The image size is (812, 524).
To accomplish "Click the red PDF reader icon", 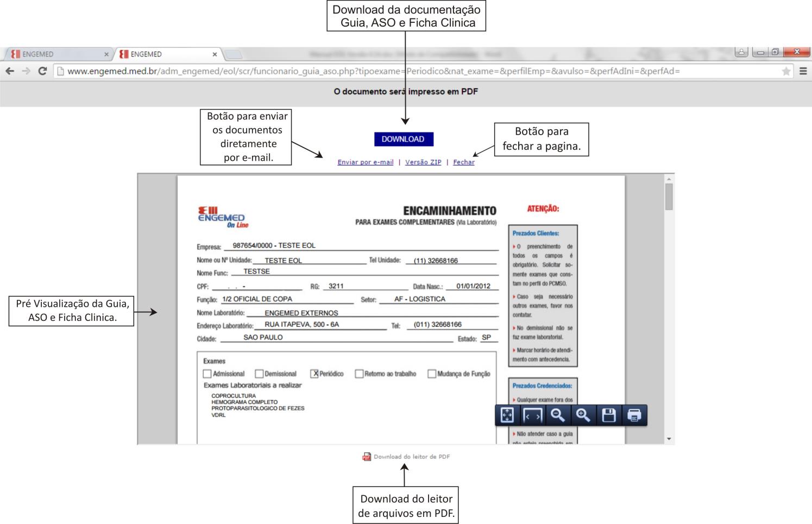I will click(x=367, y=457).
